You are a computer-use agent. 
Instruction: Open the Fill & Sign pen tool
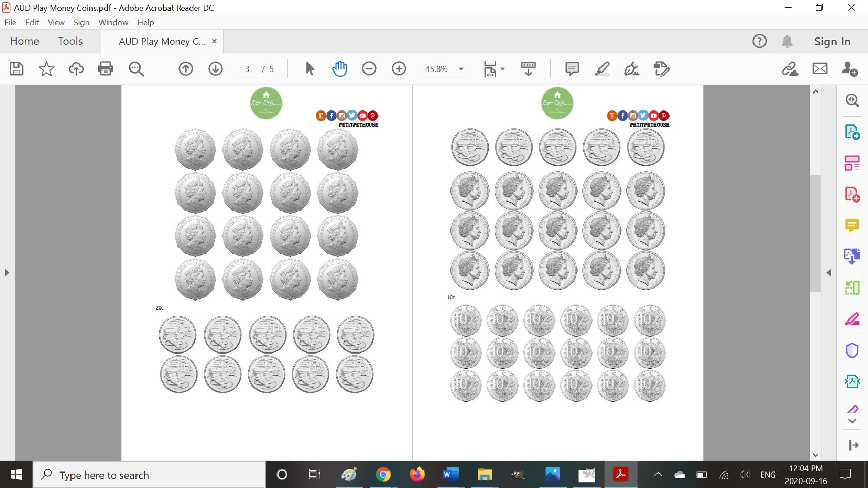tap(631, 69)
